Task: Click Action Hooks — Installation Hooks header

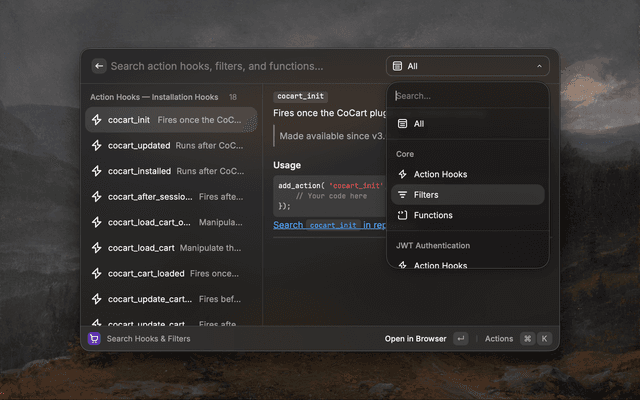Action: point(154,97)
